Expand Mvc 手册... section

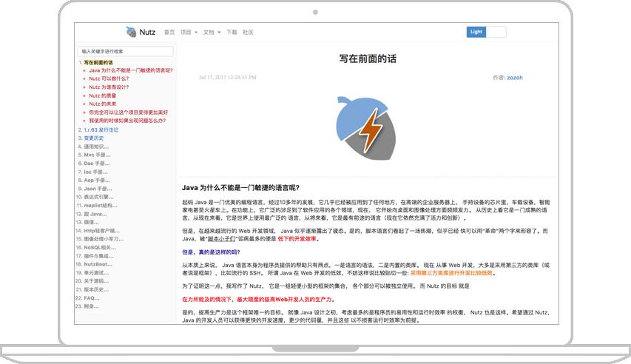coord(97,155)
